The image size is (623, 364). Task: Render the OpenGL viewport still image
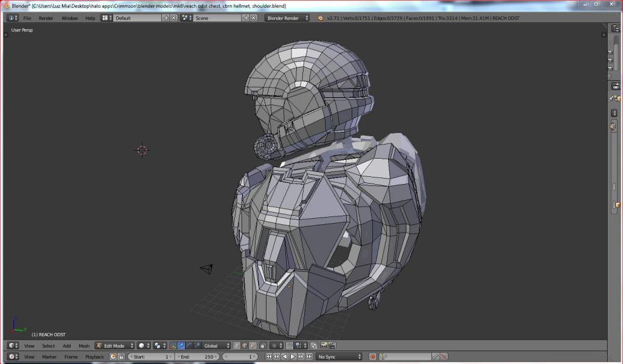pos(324,346)
